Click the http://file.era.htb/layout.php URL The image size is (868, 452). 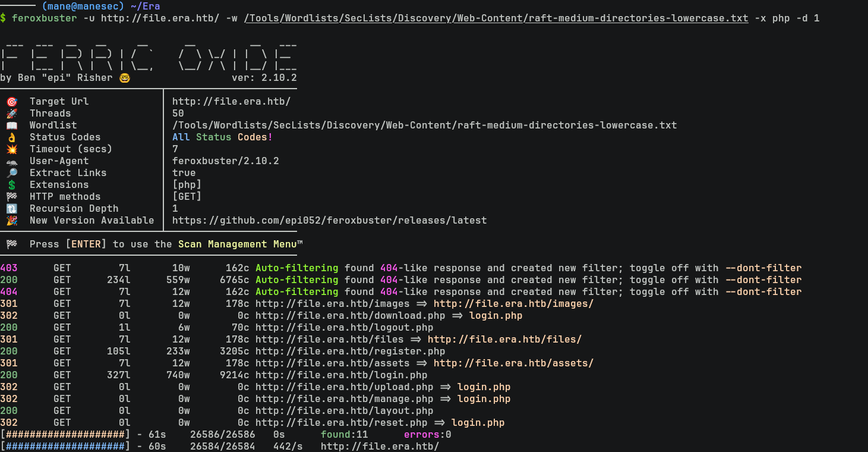click(344, 411)
